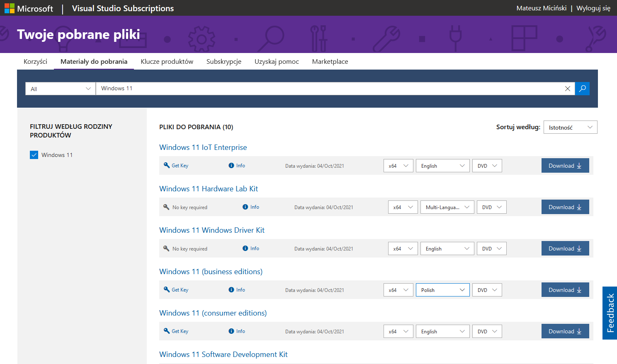
Task: Open Windows 11 (consumer editions) link
Action: coord(213,313)
